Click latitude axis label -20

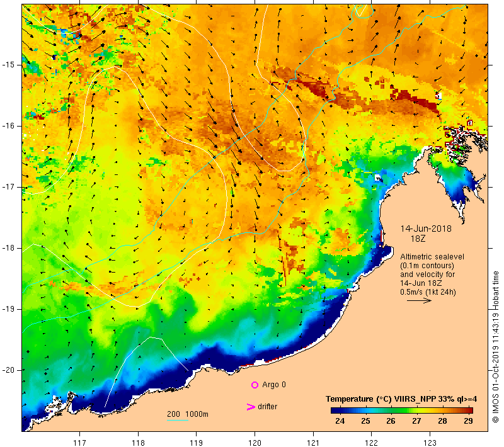coord(8,370)
